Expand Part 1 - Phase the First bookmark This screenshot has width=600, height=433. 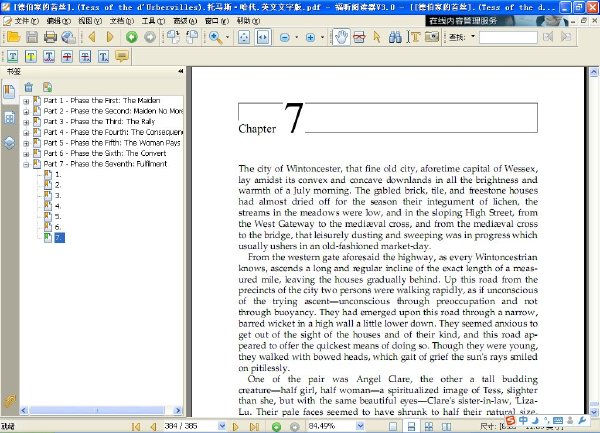point(26,101)
